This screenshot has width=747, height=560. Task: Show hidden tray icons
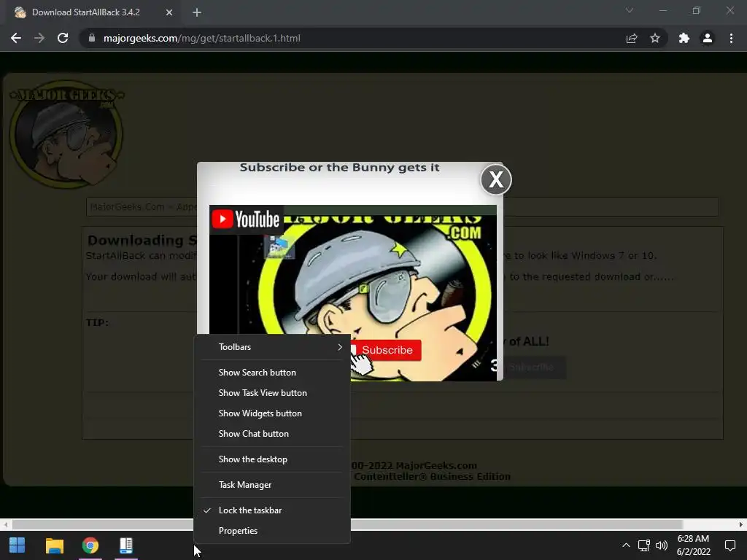click(626, 545)
